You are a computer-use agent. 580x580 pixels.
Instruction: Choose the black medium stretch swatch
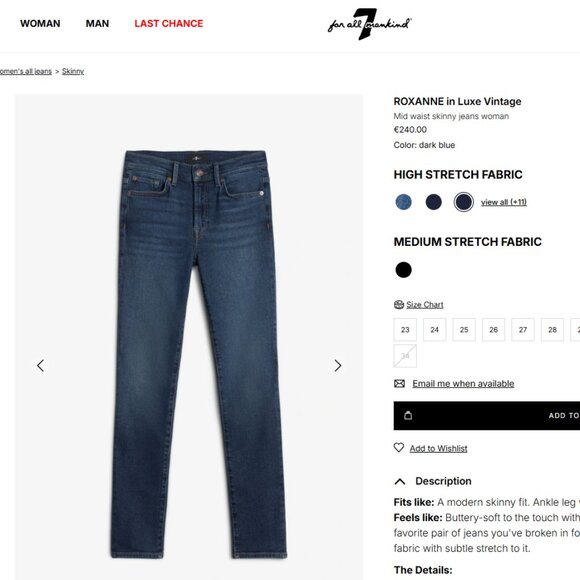click(x=404, y=270)
